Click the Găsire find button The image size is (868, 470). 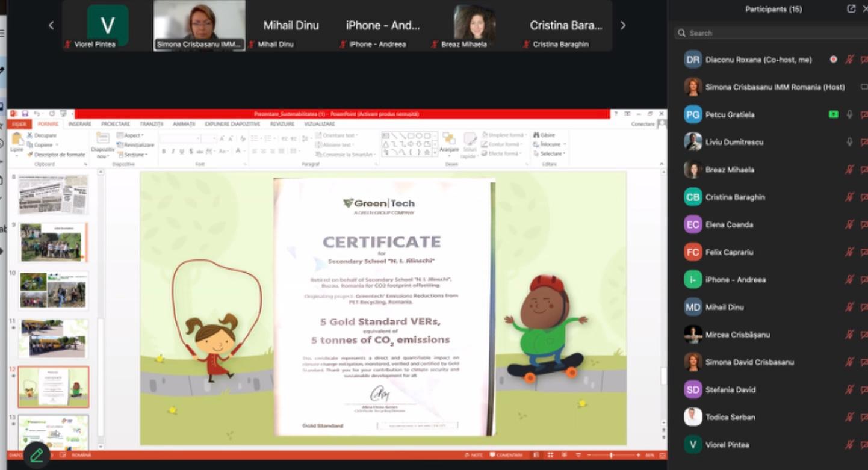(x=544, y=135)
